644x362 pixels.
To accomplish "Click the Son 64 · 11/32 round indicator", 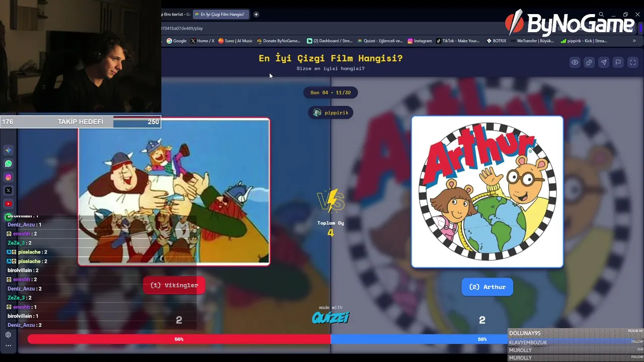I will click(331, 93).
